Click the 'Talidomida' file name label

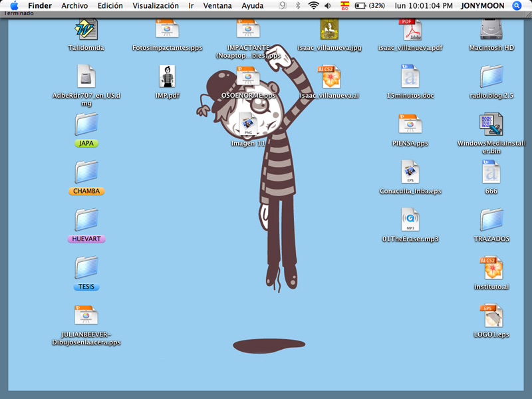click(86, 47)
